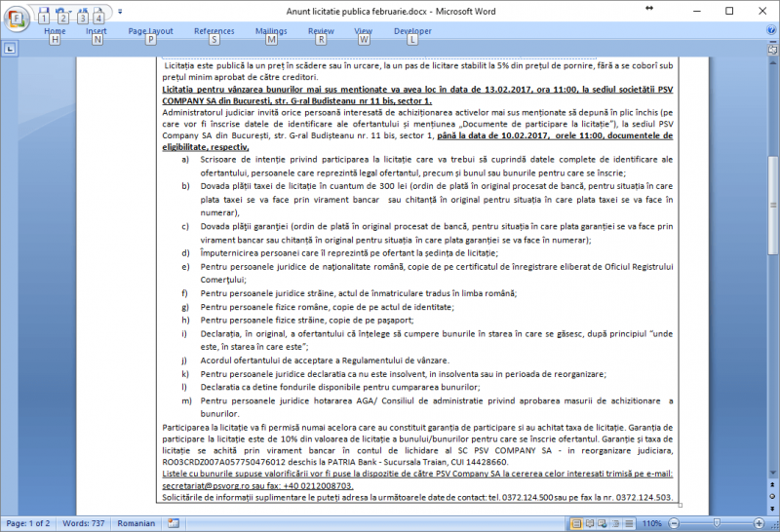Switch to Web Layout view
The width and height of the screenshot is (780, 532).
pyautogui.click(x=603, y=523)
